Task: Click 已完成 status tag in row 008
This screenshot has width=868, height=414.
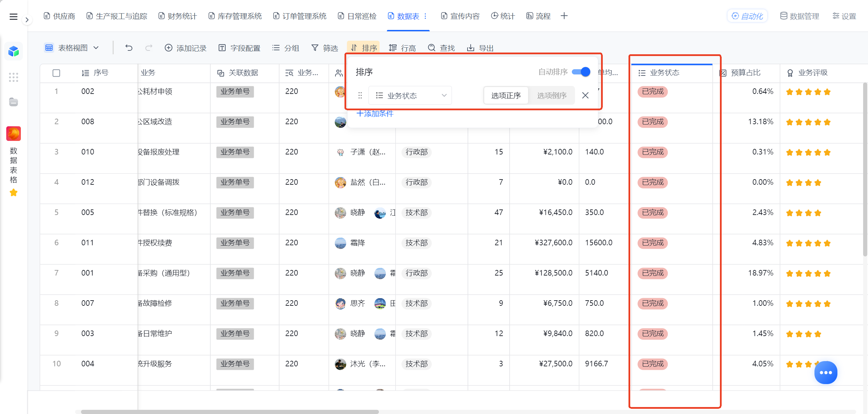Action: (652, 122)
